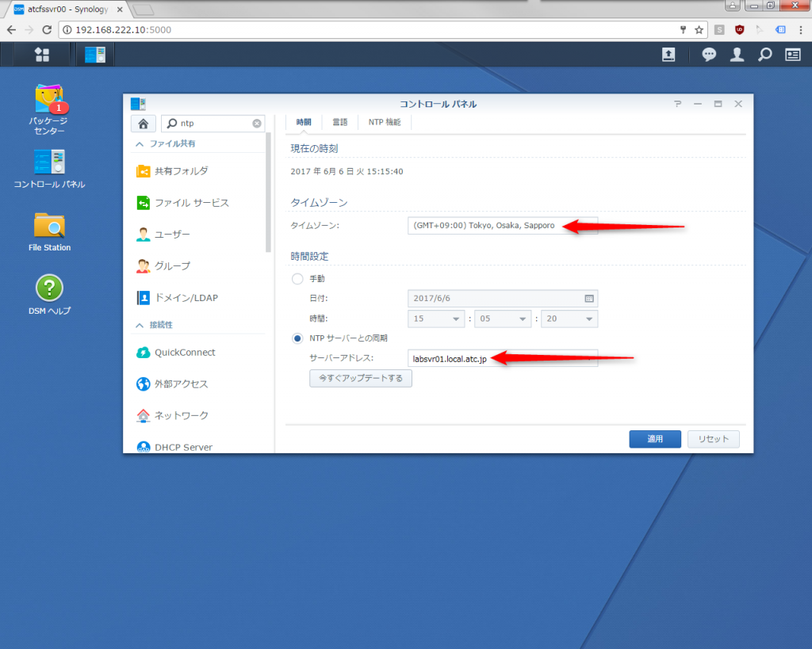The height and width of the screenshot is (649, 812).
Task: Collapse the File Sharing section
Action: tap(140, 144)
